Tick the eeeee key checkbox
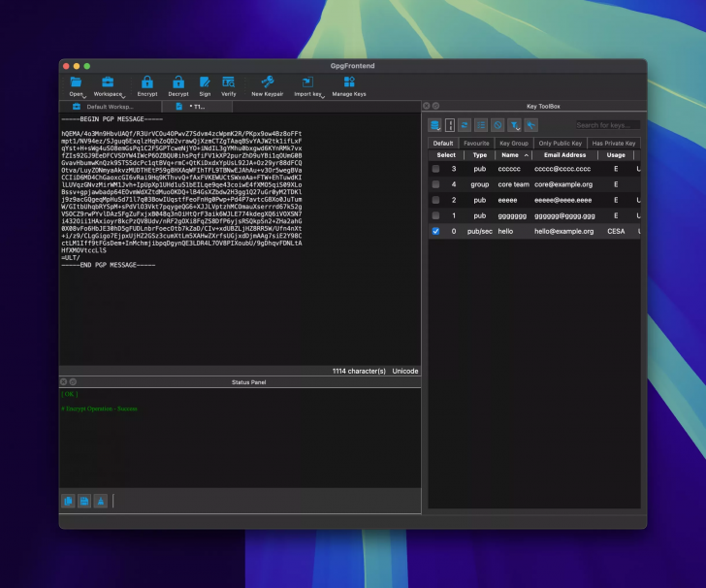Image resolution: width=706 pixels, height=588 pixels. point(435,200)
